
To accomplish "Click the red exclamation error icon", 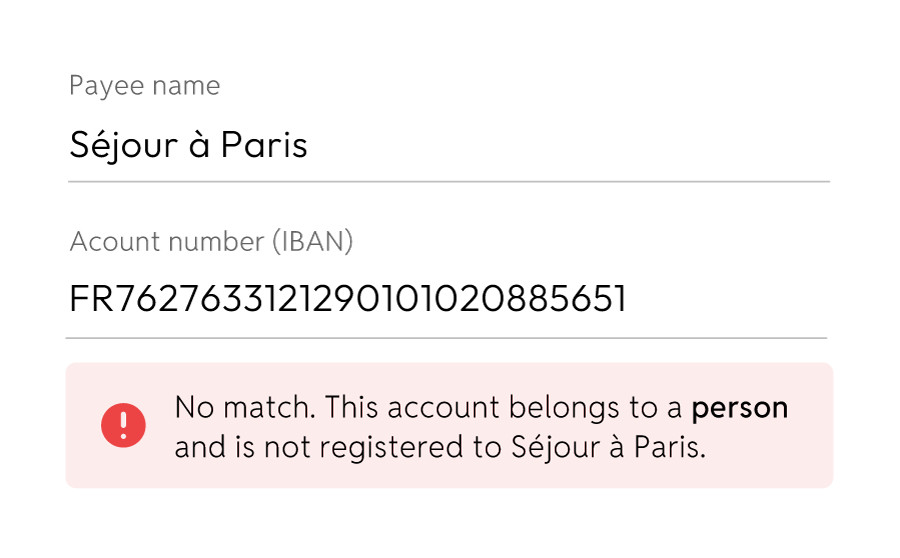I will [x=123, y=427].
